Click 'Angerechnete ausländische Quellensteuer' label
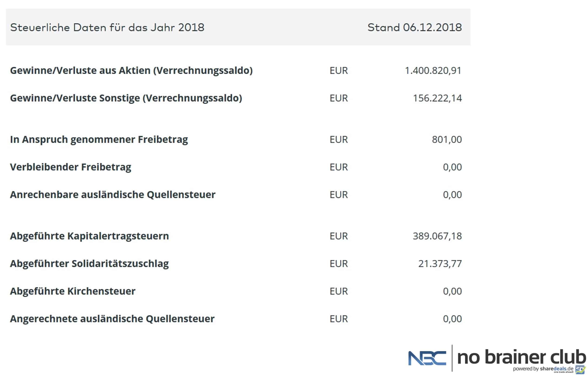This screenshot has height=377, width=588. click(112, 319)
